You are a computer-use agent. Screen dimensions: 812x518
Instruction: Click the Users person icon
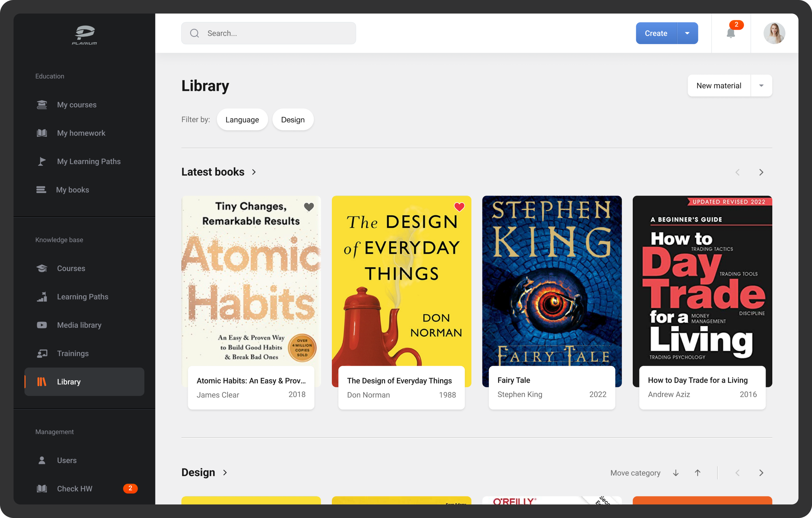click(x=42, y=460)
